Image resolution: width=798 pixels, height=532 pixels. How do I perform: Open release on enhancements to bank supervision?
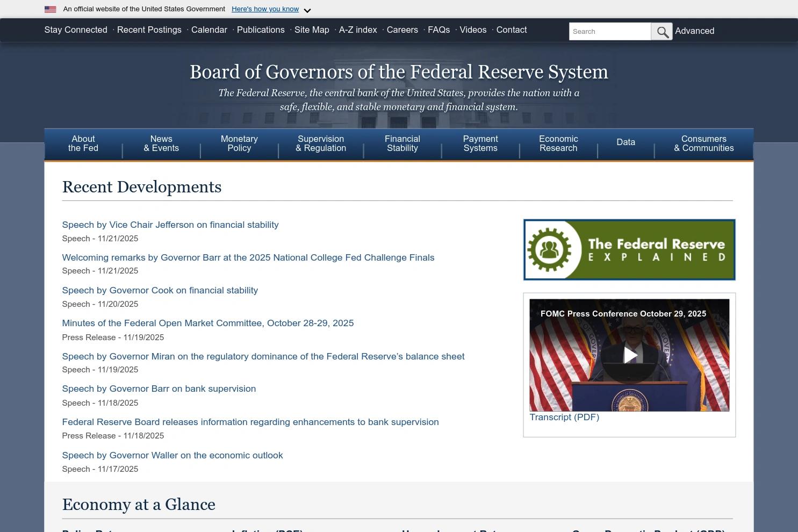coord(250,422)
